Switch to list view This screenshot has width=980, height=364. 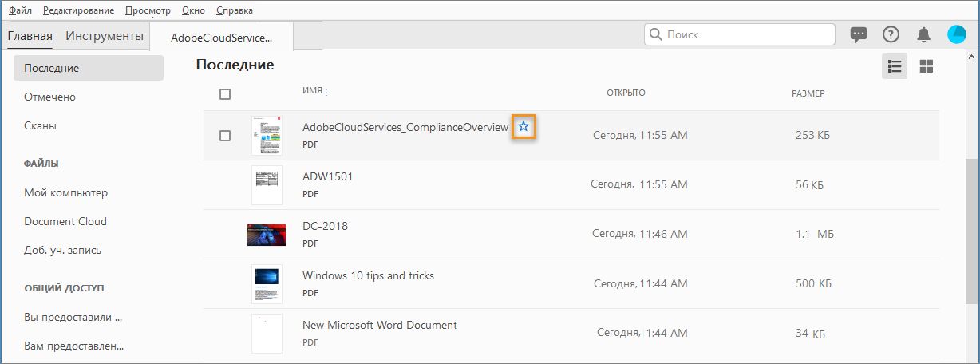(x=894, y=66)
